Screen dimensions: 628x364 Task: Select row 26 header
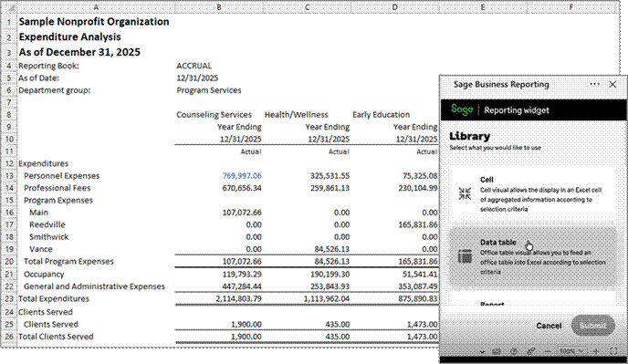[9, 337]
